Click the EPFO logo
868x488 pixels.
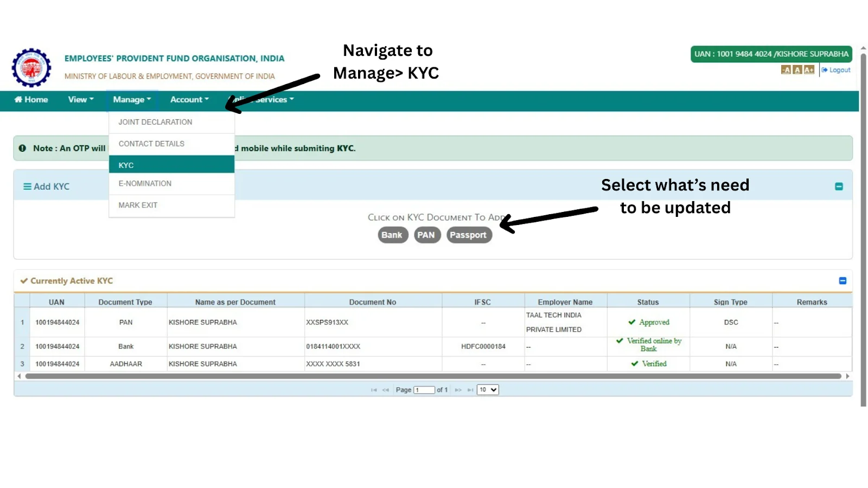coord(31,67)
